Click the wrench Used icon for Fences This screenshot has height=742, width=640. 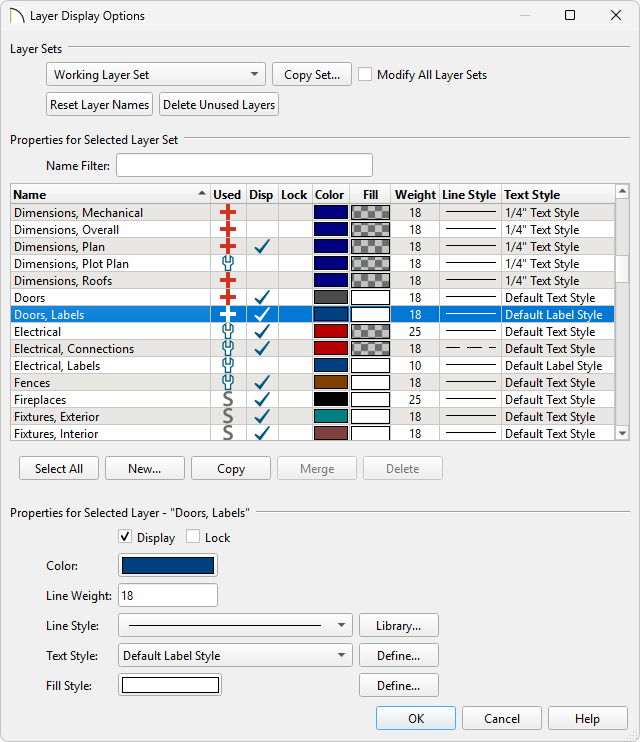pos(228,383)
